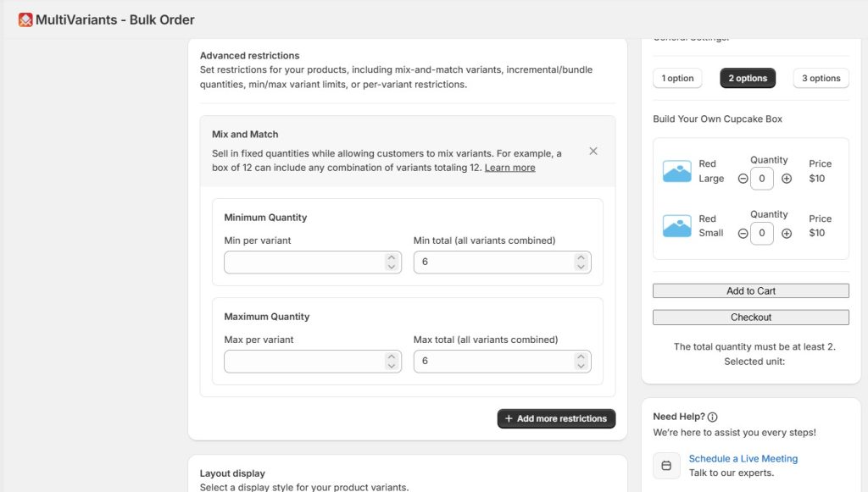Open the Learn more link
868x492 pixels.
509,168
